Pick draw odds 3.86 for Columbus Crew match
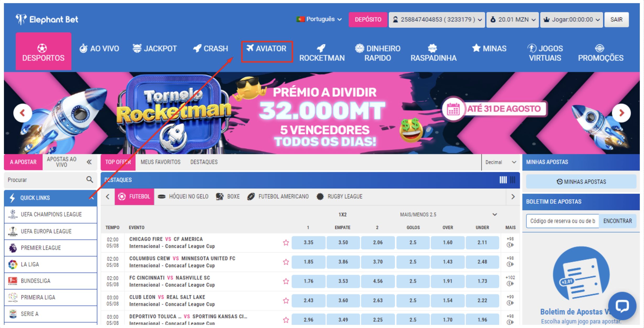 click(x=343, y=262)
